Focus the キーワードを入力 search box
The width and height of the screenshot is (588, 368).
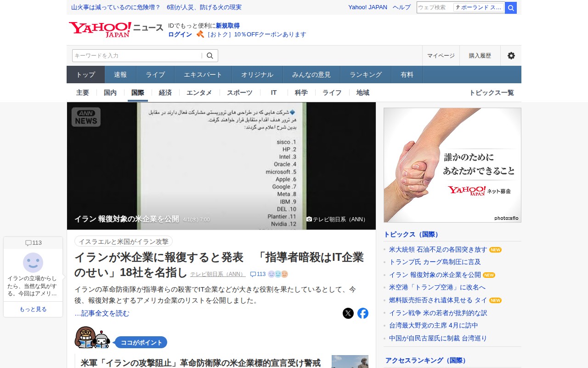(x=137, y=56)
